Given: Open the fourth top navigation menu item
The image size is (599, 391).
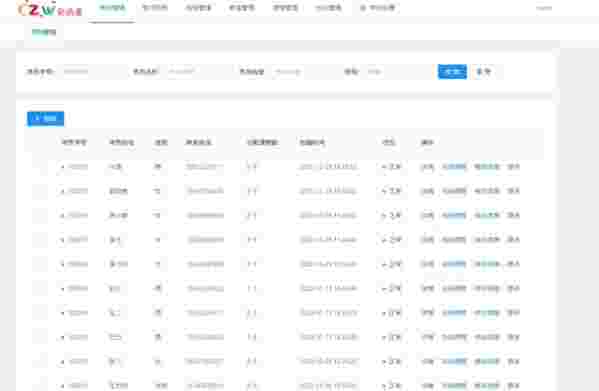Looking at the screenshot, I should click(242, 8).
